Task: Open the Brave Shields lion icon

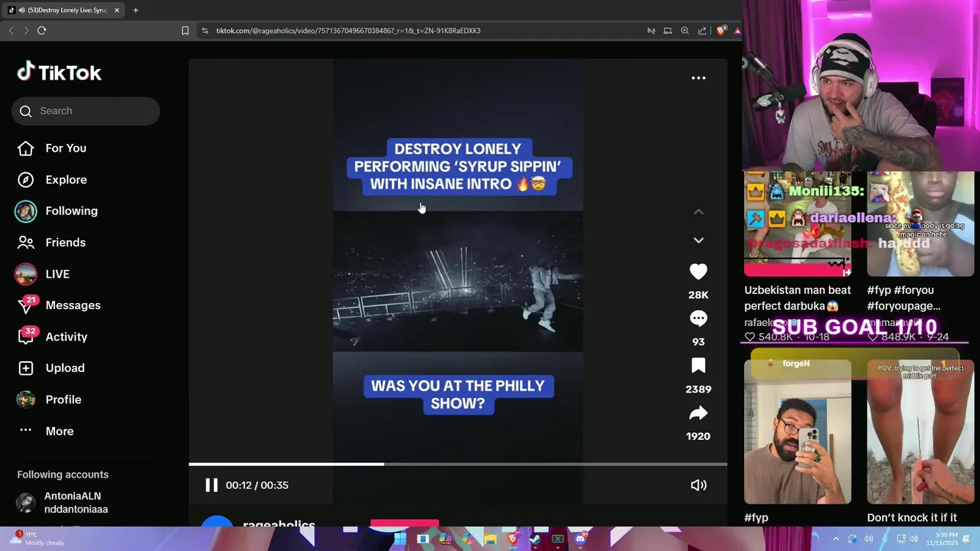Action: [720, 31]
